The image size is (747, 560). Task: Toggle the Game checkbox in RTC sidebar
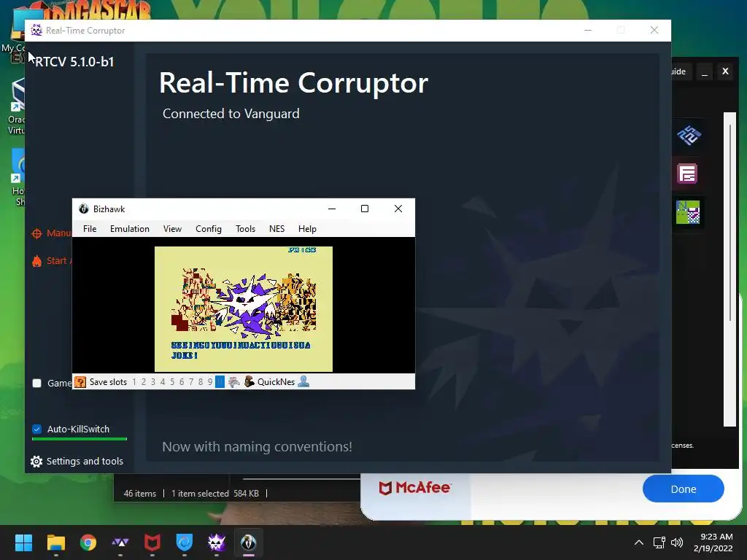[x=36, y=384]
